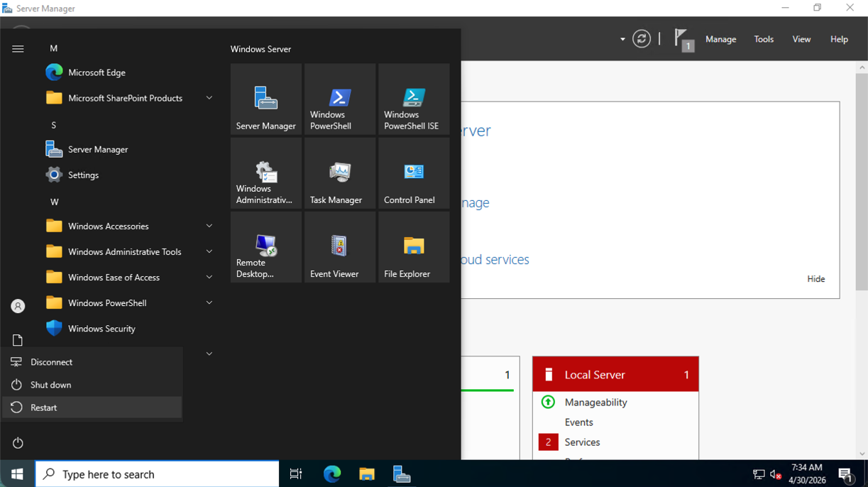Click the red Services alert count
This screenshot has width=868, height=487.
(x=548, y=442)
